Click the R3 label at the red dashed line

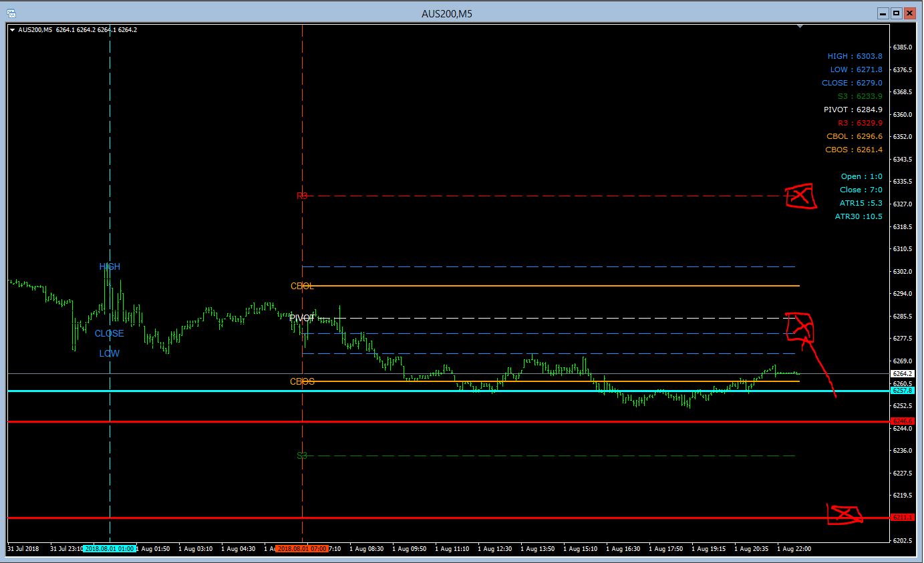click(302, 196)
